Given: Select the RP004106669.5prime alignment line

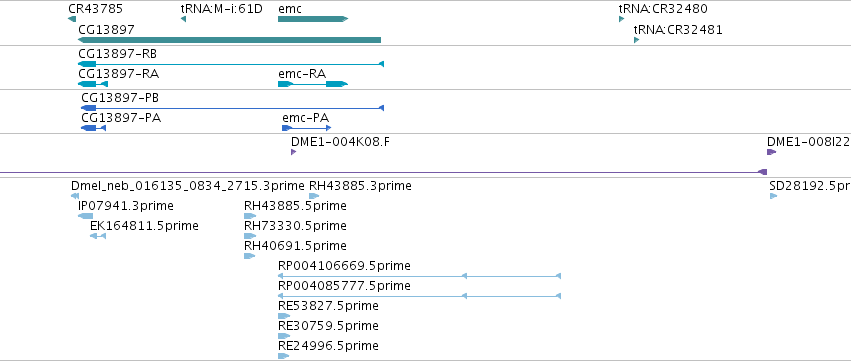Looking at the screenshot, I should coord(419,276).
